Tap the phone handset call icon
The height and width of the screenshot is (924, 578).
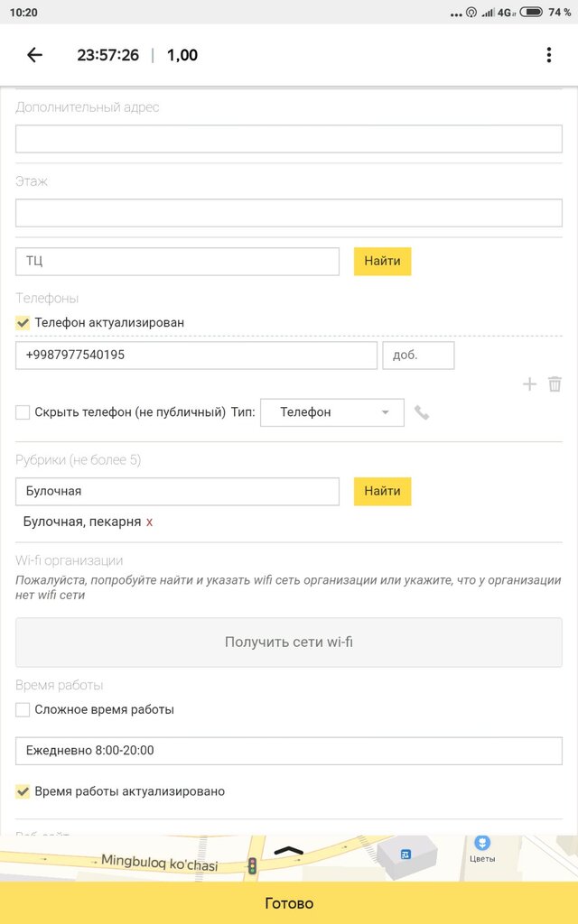(x=422, y=412)
